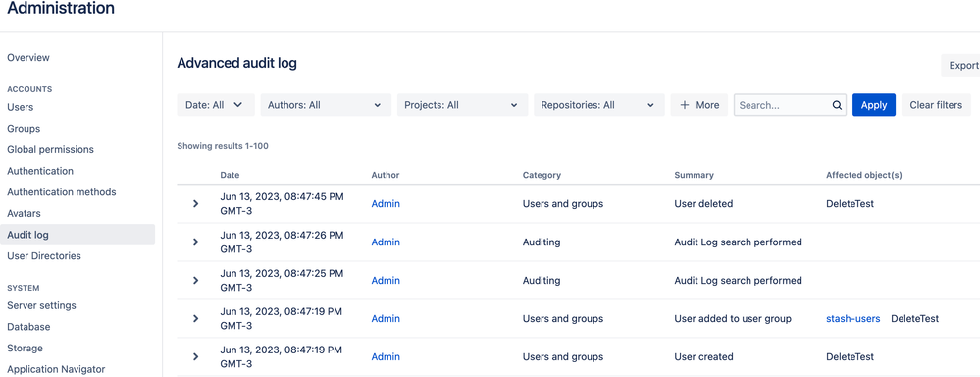Open Server settings in the sidebar
The image size is (980, 377).
(x=41, y=305)
